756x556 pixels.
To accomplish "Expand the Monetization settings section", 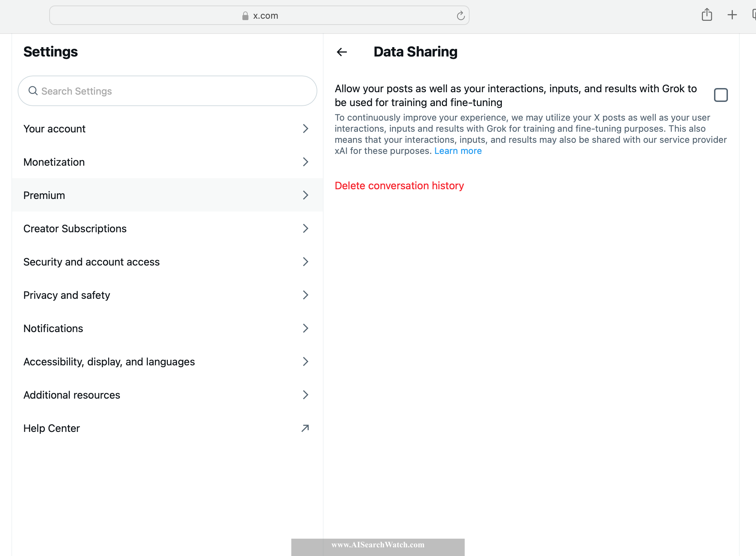I will (x=167, y=162).
